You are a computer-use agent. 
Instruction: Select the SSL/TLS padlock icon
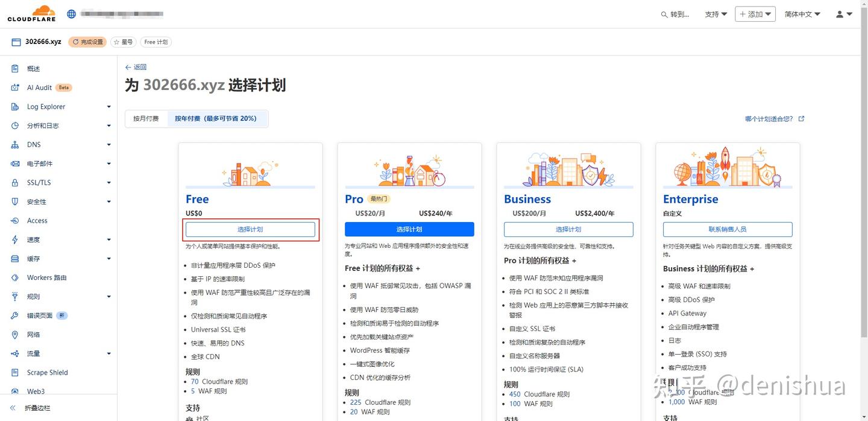(15, 182)
